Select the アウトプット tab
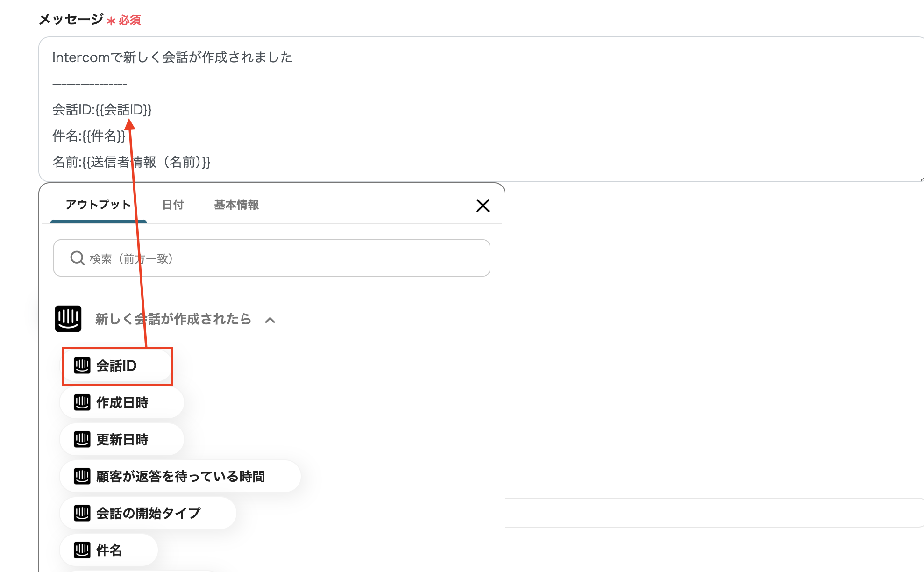 pos(98,205)
